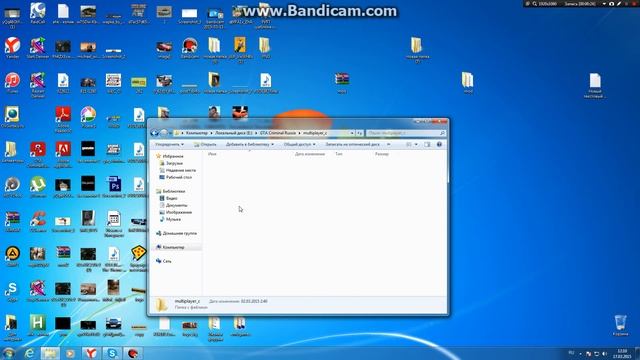Toggle the Explorer preview pane button
This screenshot has height=360, width=640.
point(427,144)
